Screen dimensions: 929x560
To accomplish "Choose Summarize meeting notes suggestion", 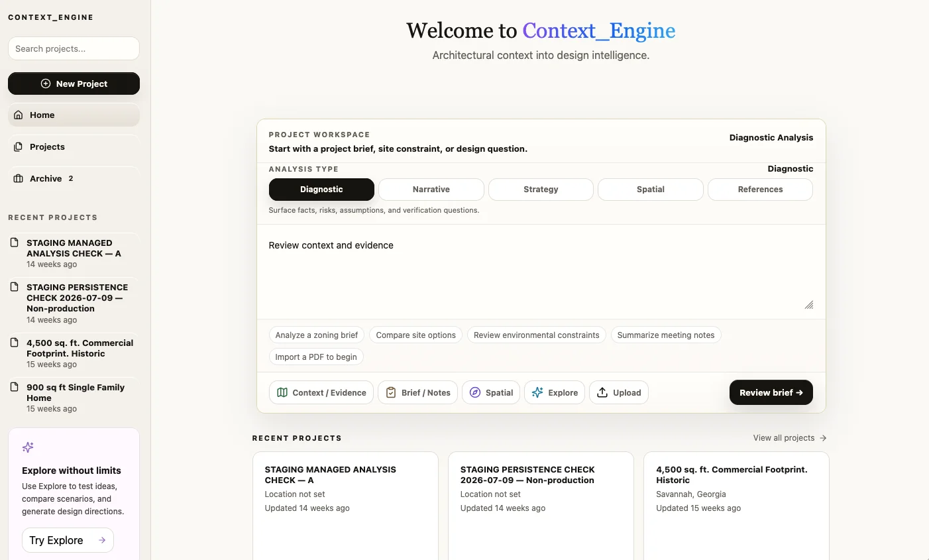I will tap(666, 335).
